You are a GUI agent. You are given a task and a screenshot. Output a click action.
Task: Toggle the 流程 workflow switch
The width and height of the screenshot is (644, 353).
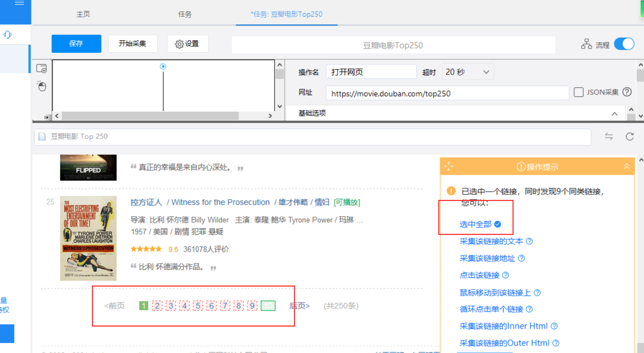click(x=624, y=44)
